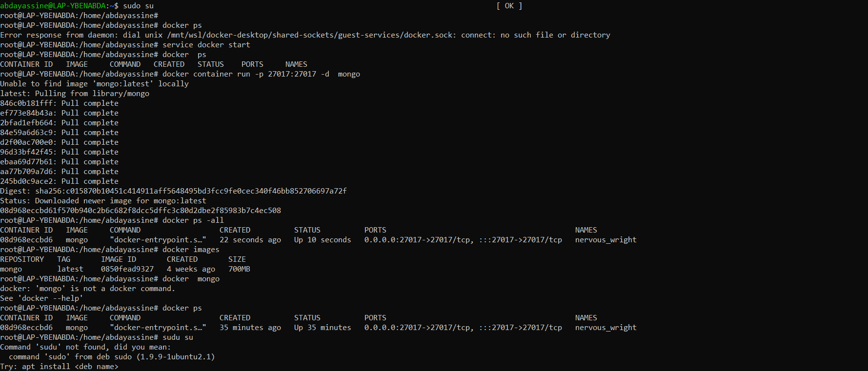868x371 pixels.
Task: Click the 'latest' tag value
Action: click(70, 269)
